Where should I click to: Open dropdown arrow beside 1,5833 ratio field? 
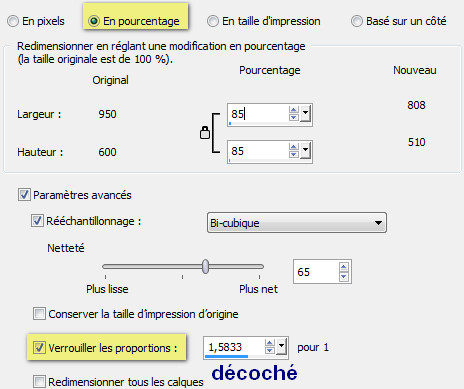pos(282,347)
